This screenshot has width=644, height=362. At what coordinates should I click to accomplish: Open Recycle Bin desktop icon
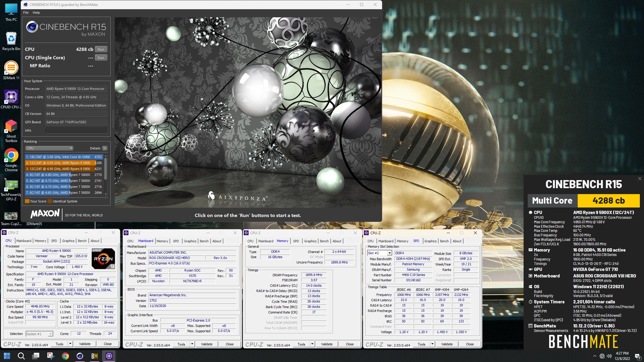11,41
